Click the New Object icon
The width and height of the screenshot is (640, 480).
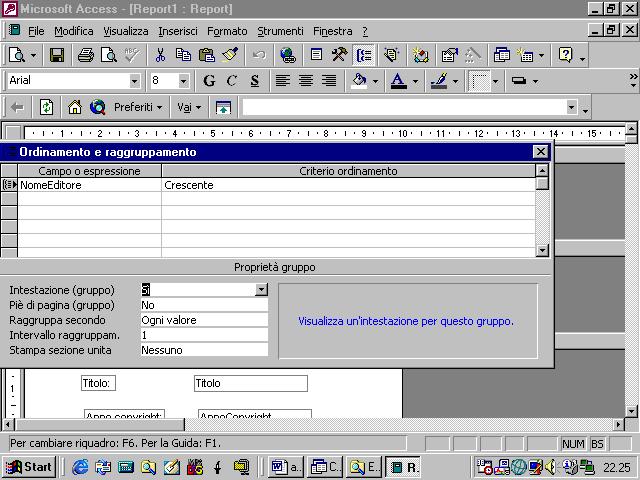525,55
